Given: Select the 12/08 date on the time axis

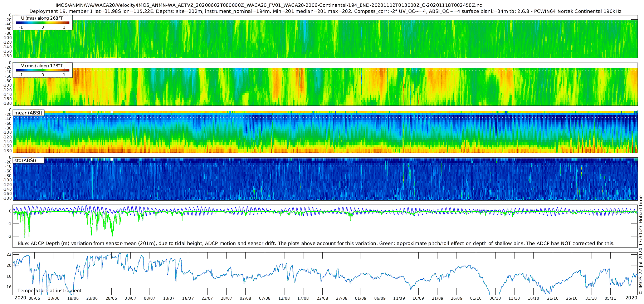Looking at the screenshot, I should point(284,299).
